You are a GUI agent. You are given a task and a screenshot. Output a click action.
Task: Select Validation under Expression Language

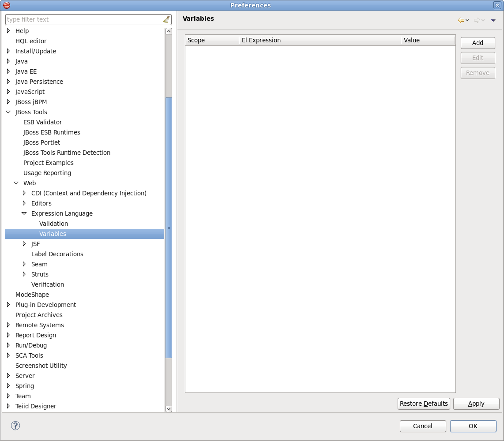(53, 224)
